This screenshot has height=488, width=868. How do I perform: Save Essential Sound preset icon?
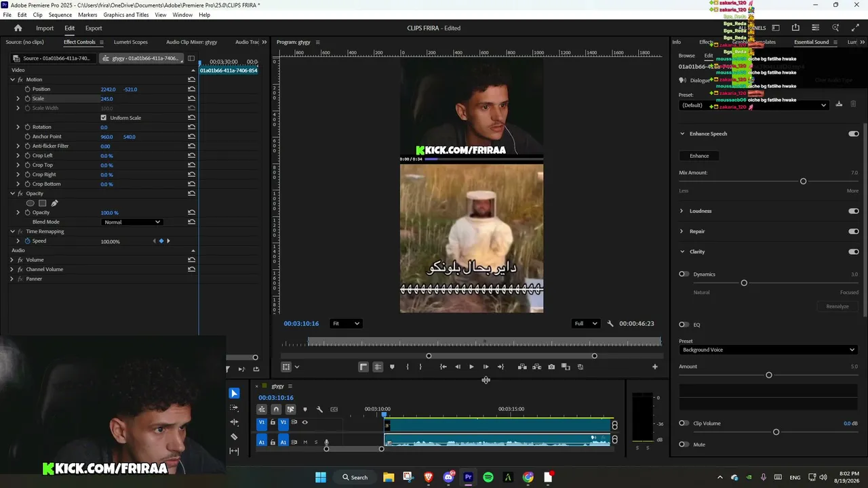tap(839, 104)
